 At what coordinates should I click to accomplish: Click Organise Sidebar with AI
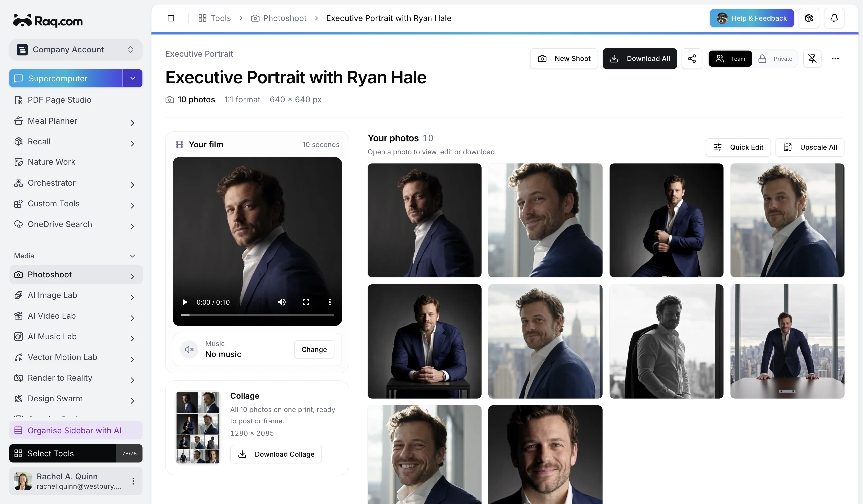click(76, 430)
